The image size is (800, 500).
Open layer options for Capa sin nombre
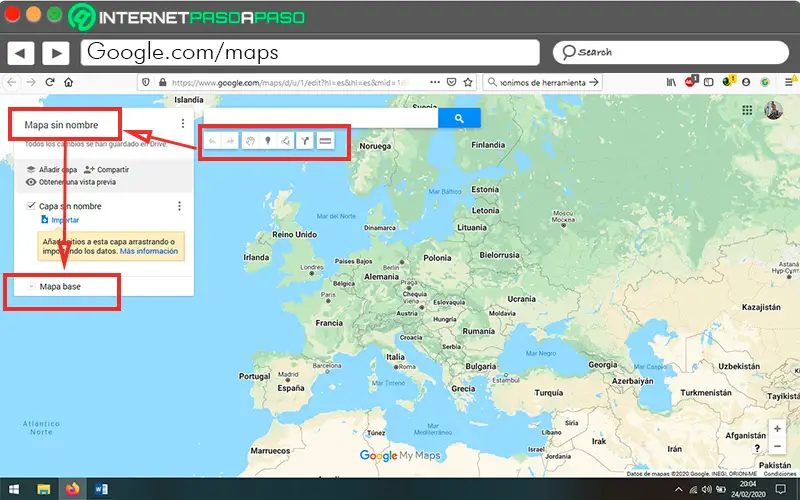(179, 206)
